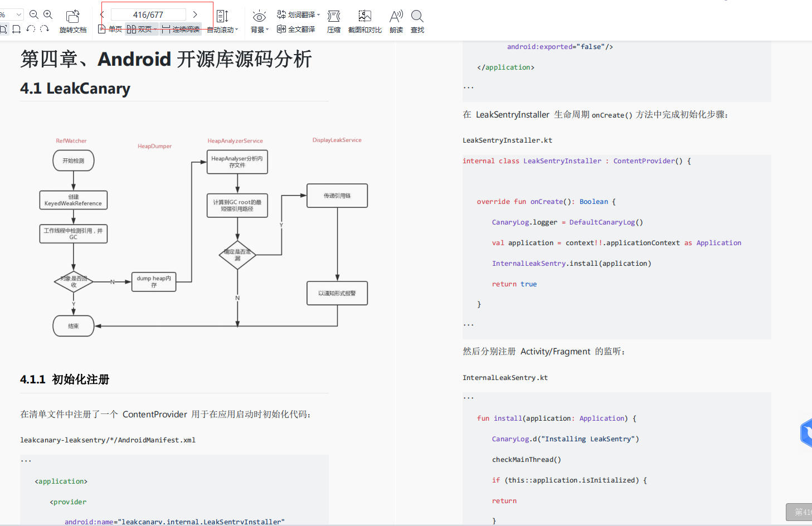Click the zoom in magnifier icon
Image resolution: width=812 pixels, height=526 pixels.
point(48,15)
